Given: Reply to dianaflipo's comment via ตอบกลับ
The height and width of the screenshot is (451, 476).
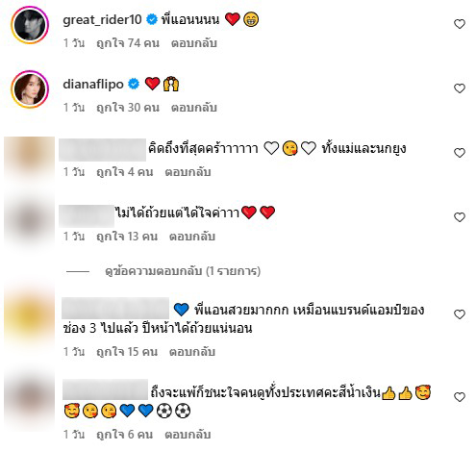Looking at the screenshot, I should tap(194, 108).
